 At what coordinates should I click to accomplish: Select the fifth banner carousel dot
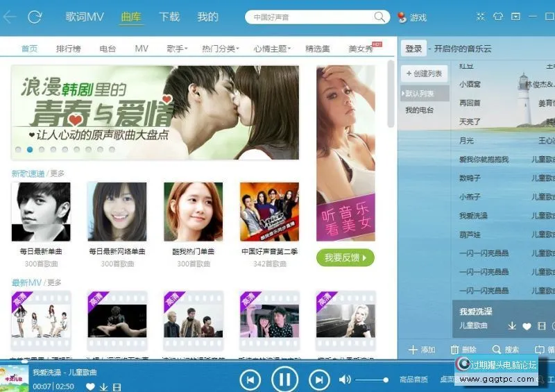tap(65, 150)
